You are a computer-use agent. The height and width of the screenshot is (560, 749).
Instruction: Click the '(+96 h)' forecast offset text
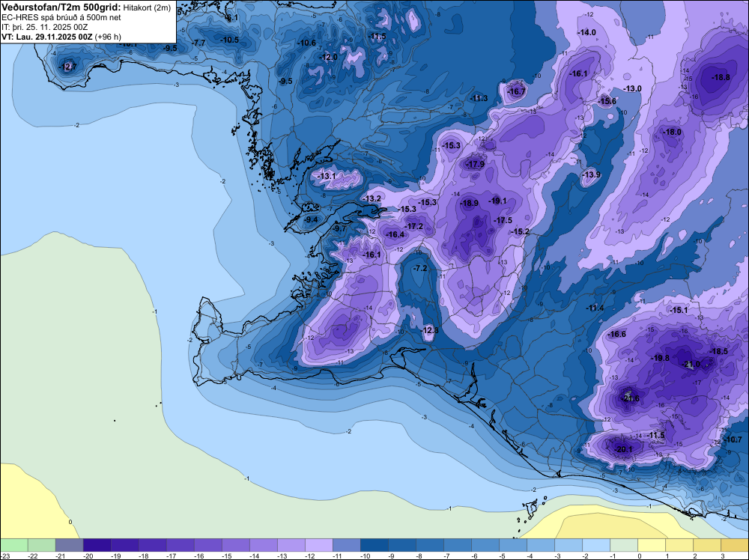point(108,37)
